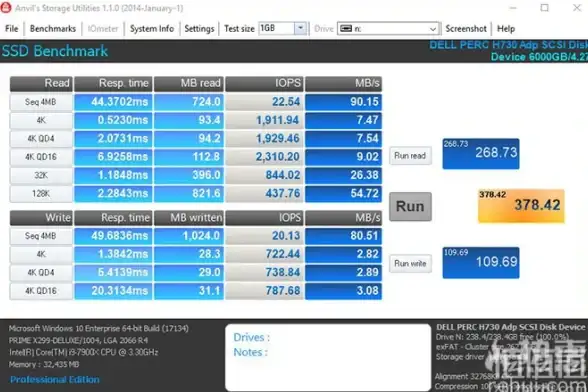Viewport: 588px width, 392px height.
Task: Select the read Seq 4MB test button
Action: coord(41,102)
